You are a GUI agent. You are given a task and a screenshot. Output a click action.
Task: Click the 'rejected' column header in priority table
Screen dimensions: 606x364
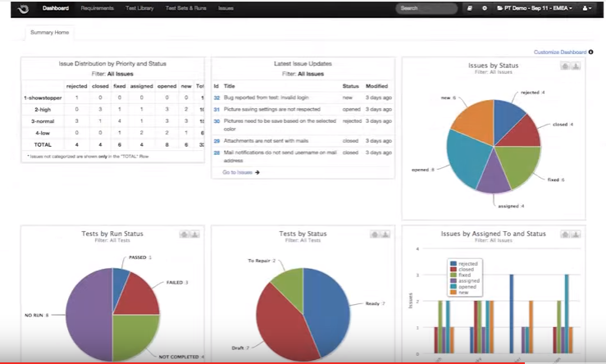(76, 86)
